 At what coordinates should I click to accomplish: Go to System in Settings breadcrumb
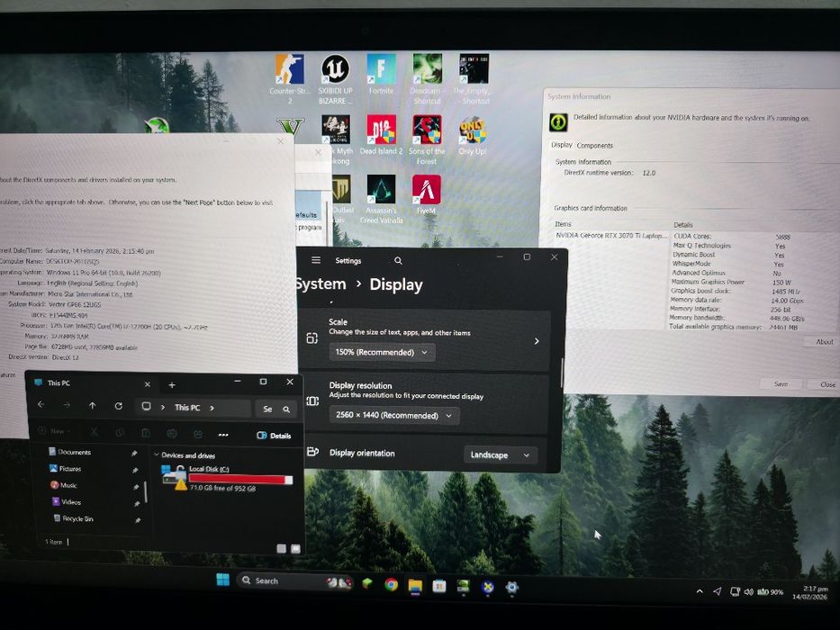(x=321, y=283)
